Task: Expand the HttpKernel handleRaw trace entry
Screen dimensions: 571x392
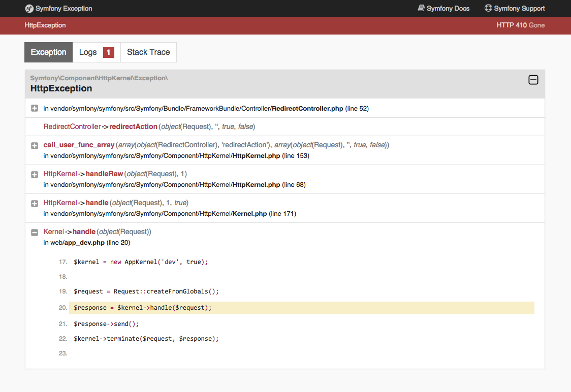Action: [35, 175]
